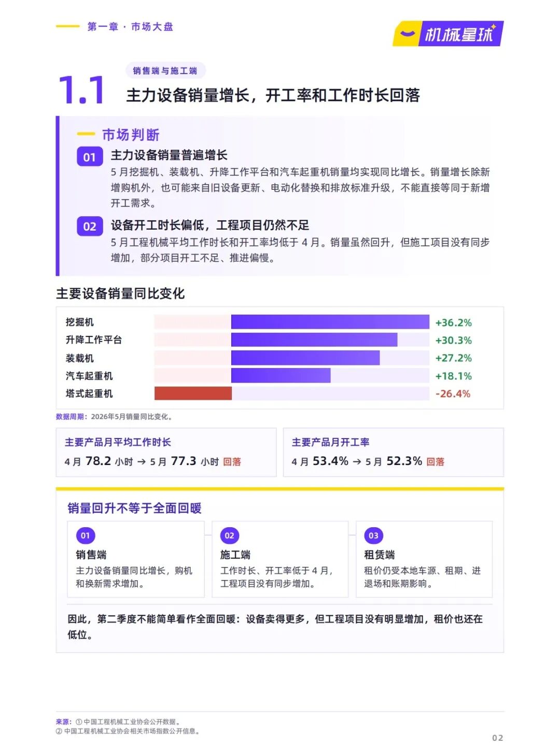Click the red 塔式起重机 negative bar
560x746 pixels.
193,393
